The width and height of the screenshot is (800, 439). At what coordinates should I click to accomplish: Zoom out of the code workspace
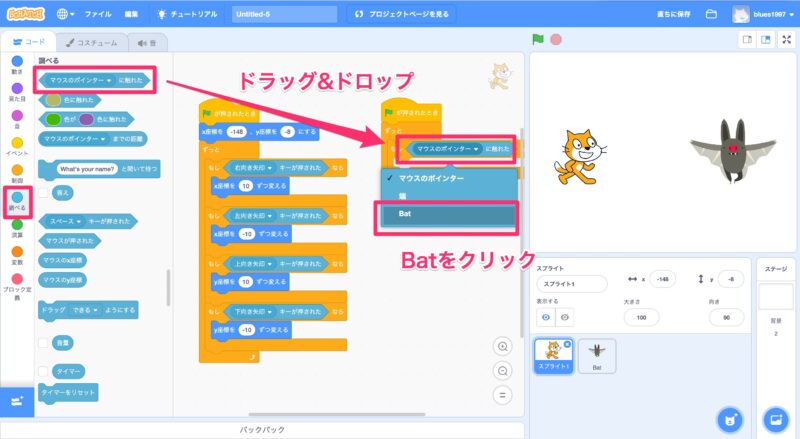(503, 369)
